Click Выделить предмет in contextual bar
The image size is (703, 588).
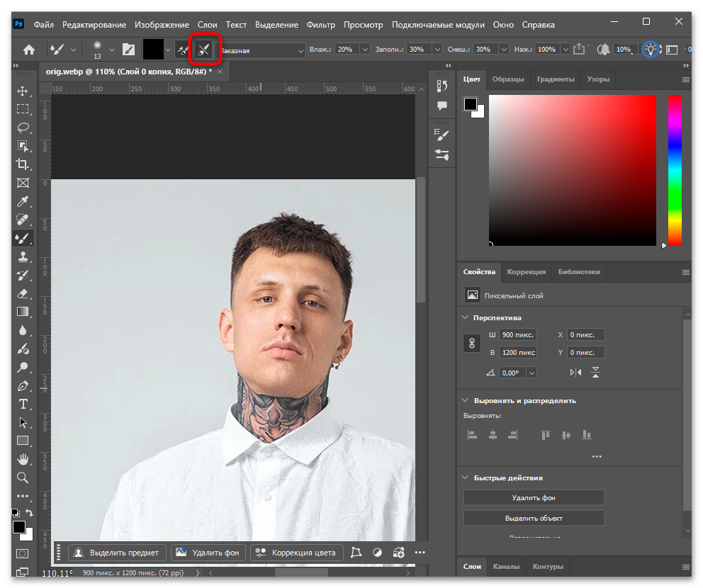click(117, 553)
